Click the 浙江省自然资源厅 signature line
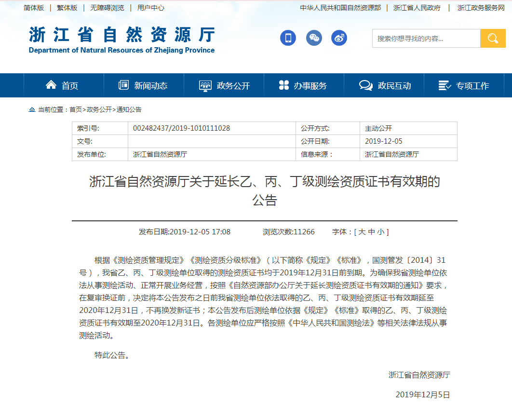Viewport: 512px width, 420px height. point(419,375)
